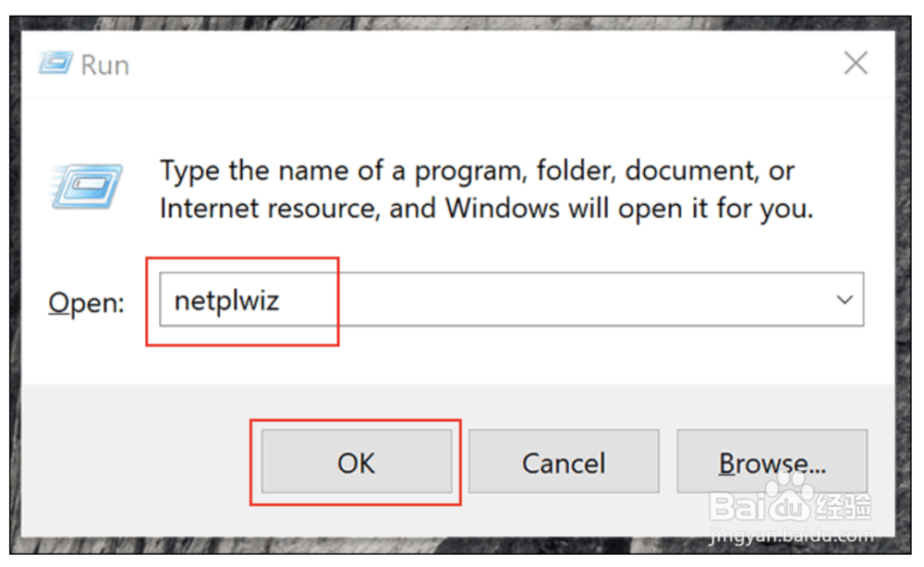Expand the Open combo box dropdown arrow
The width and height of the screenshot is (924, 567).
coord(845,300)
